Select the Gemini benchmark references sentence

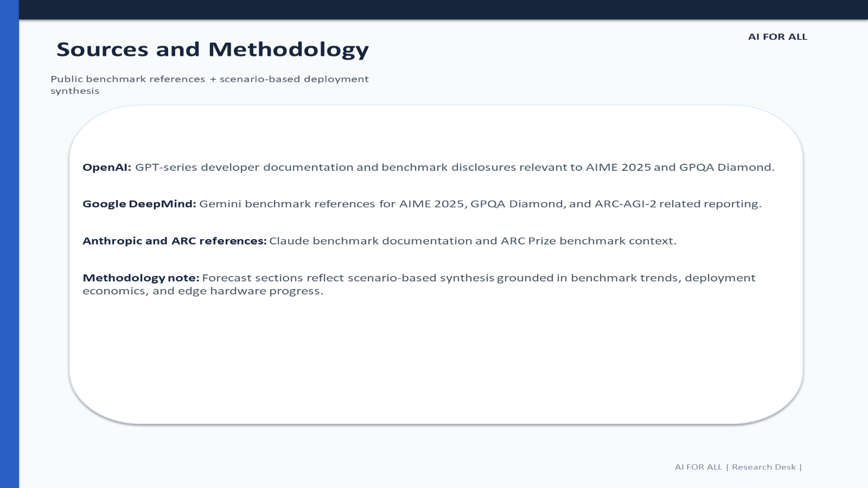[480, 204]
